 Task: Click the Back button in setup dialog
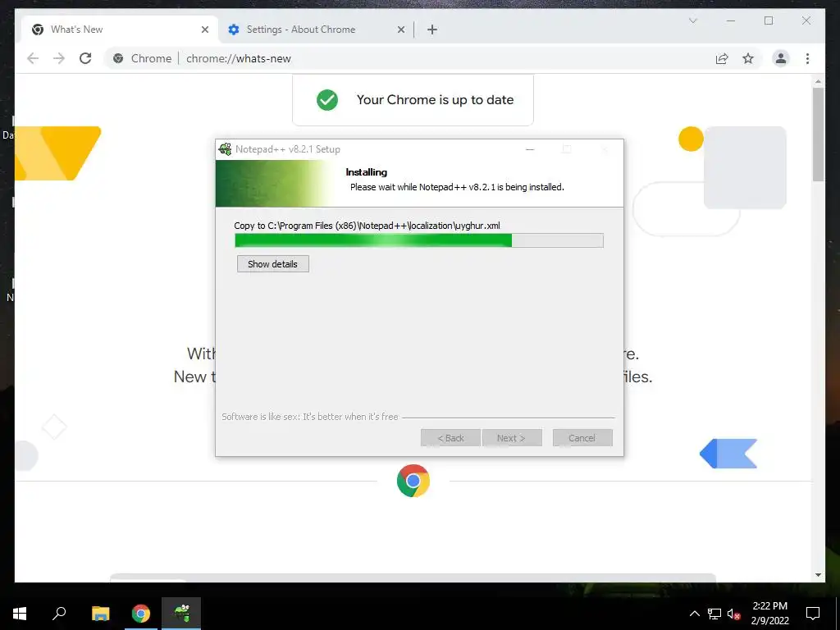(450, 438)
